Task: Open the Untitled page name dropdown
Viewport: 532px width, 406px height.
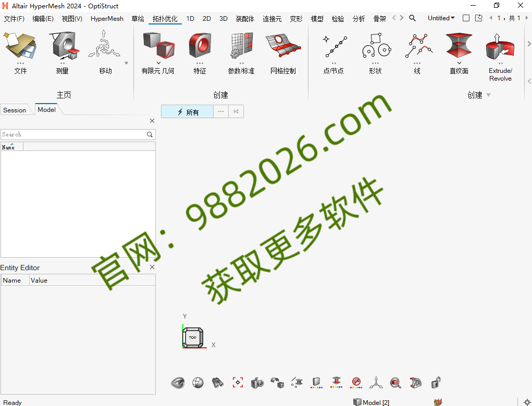Action: (x=441, y=18)
